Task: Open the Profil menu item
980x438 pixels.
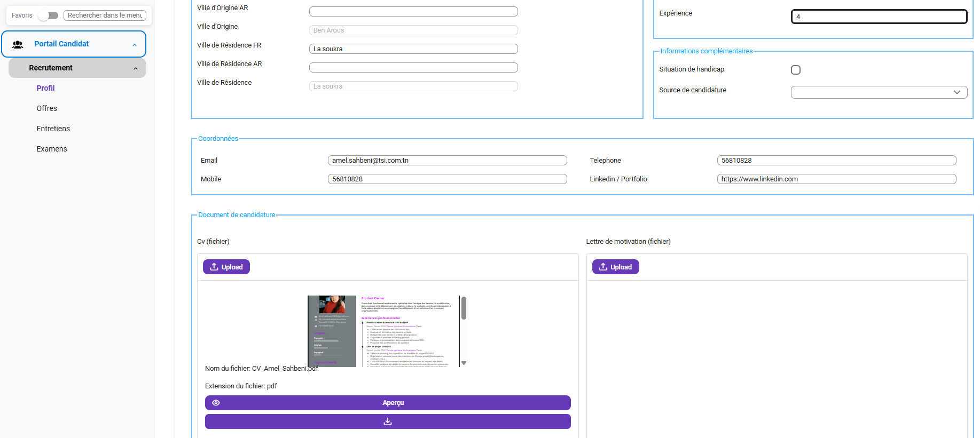Action: click(45, 88)
